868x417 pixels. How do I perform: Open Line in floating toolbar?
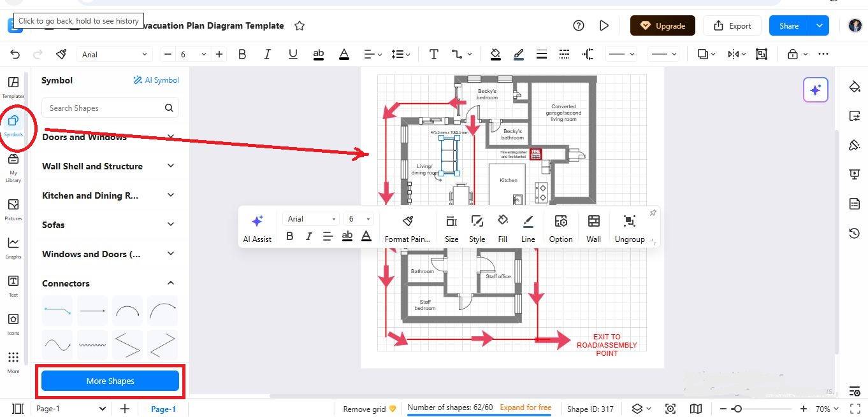[x=528, y=228]
